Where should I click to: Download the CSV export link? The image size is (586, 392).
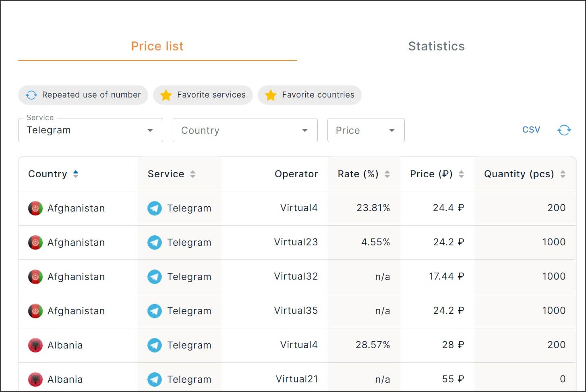(531, 130)
